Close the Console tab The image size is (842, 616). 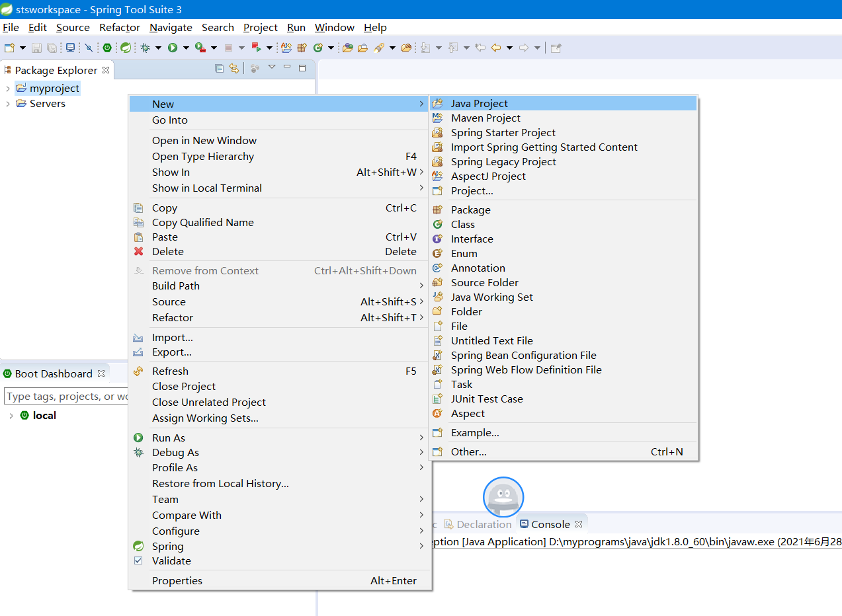pos(578,524)
